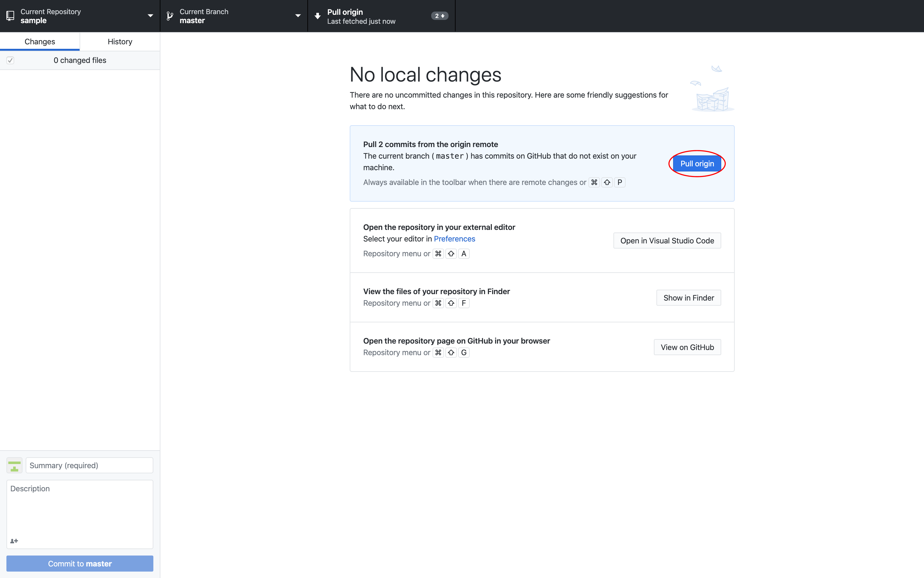Click Open in Visual Studio Code button
The height and width of the screenshot is (578, 924).
click(x=667, y=241)
